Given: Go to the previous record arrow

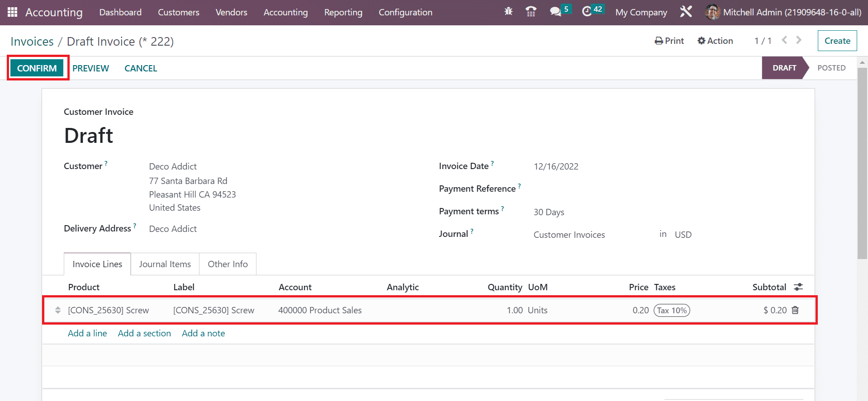Looking at the screenshot, I should [x=785, y=40].
